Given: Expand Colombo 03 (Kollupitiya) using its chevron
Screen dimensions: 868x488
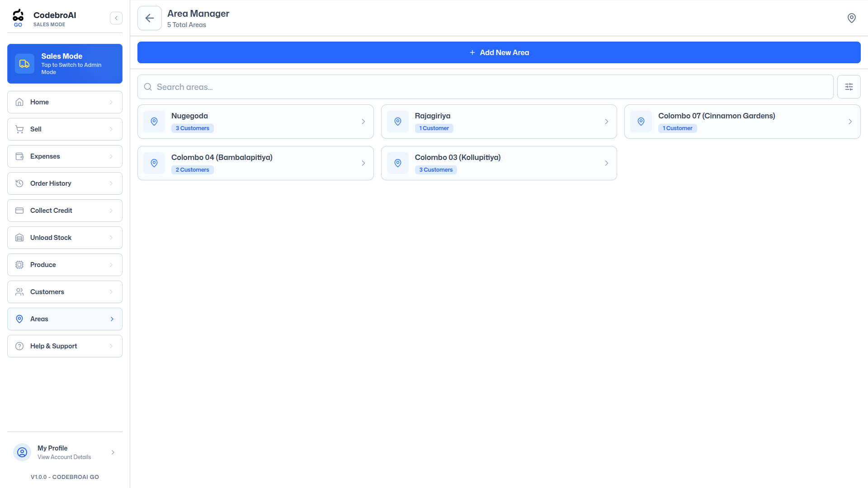Looking at the screenshot, I should click(607, 163).
